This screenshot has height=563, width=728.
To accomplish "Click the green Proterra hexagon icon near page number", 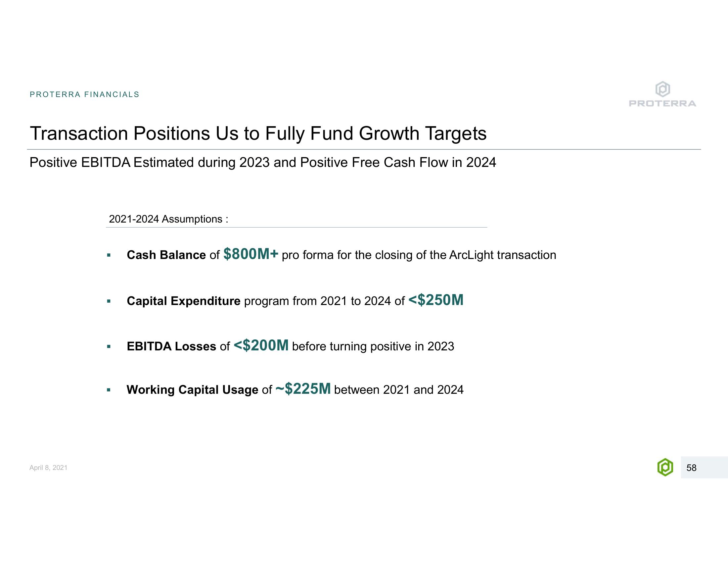I will [x=665, y=467].
